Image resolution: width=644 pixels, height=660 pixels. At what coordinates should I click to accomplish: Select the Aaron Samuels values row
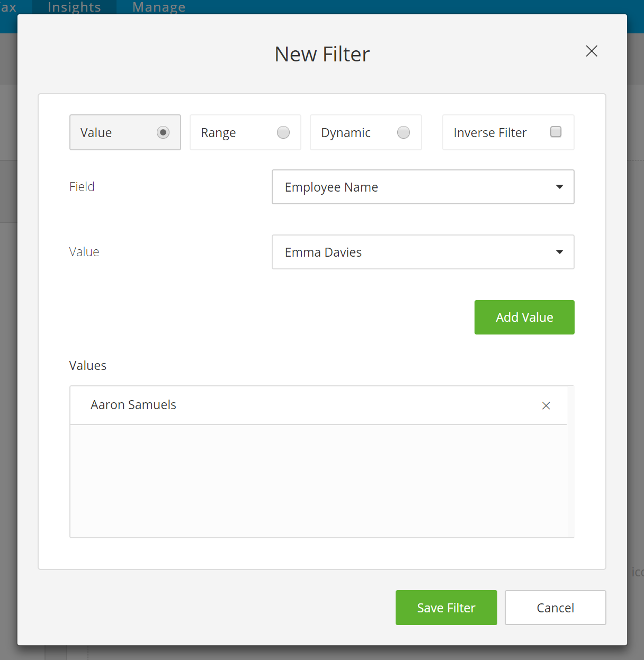[318, 405]
